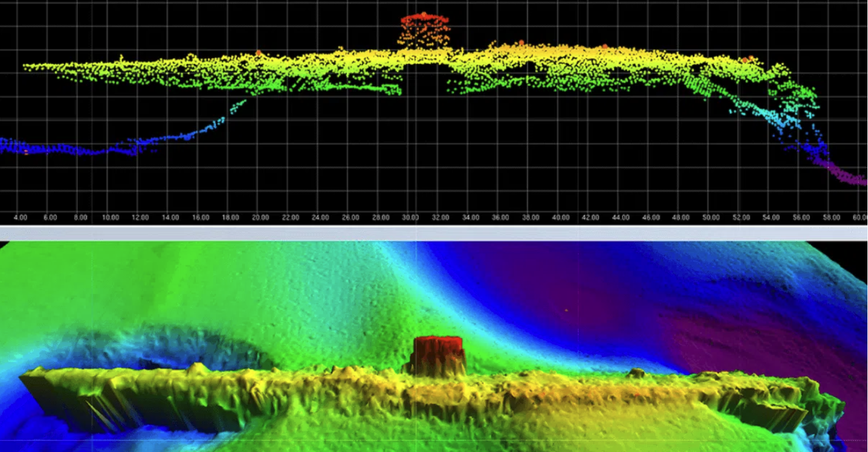
Task: Pick the 12.00 mark on the horizontal axis
Action: point(140,218)
